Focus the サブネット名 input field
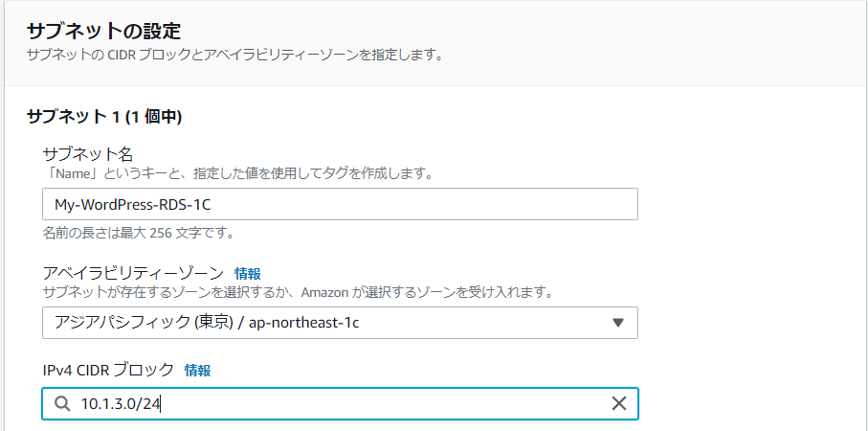This screenshot has height=431, width=868. pyautogui.click(x=340, y=204)
